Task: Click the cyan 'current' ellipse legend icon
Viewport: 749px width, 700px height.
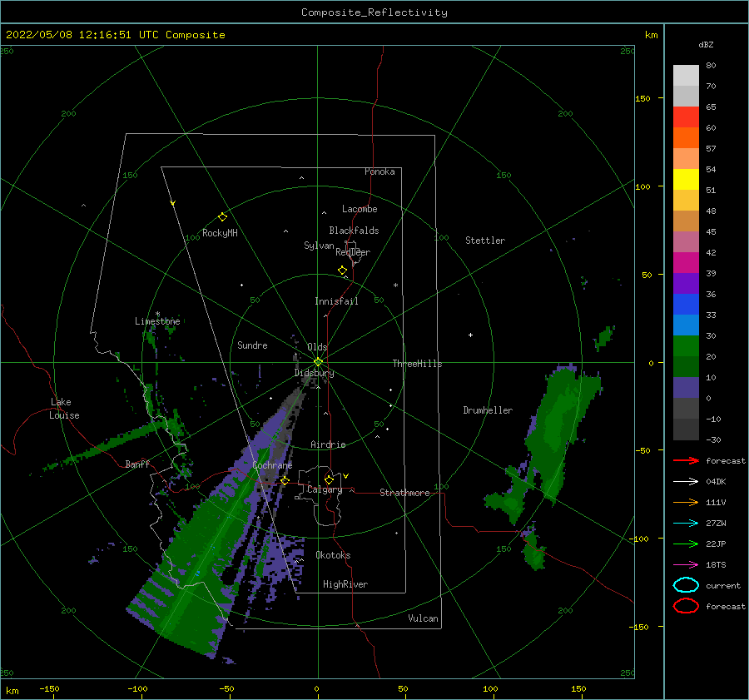Action: coord(686,585)
